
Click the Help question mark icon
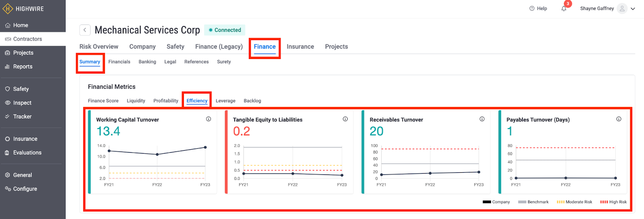532,8
